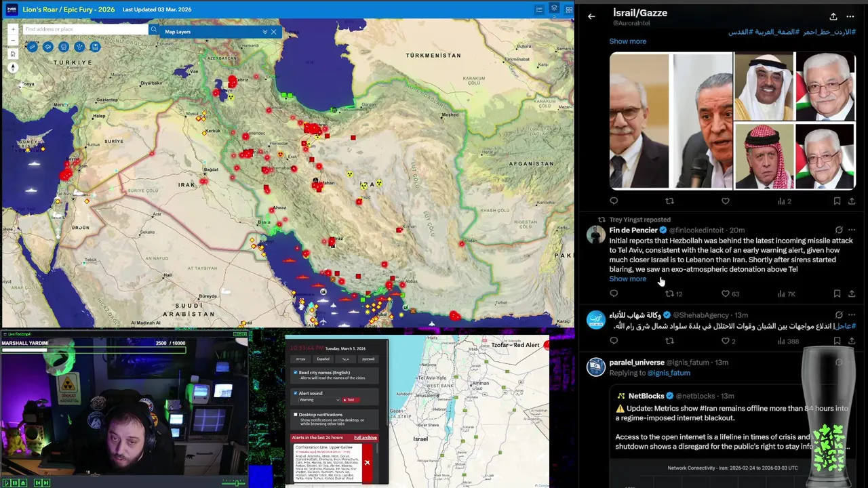Reply to the four-portrait photo post
868x488 pixels.
coord(614,201)
